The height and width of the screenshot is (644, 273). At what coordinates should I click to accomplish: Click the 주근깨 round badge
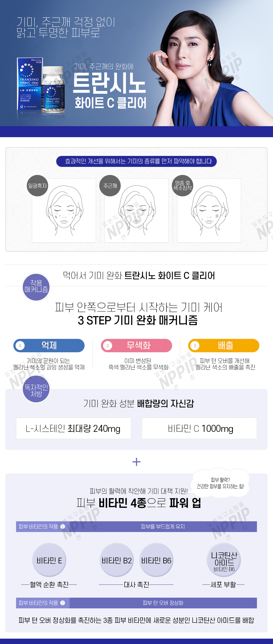[110, 186]
